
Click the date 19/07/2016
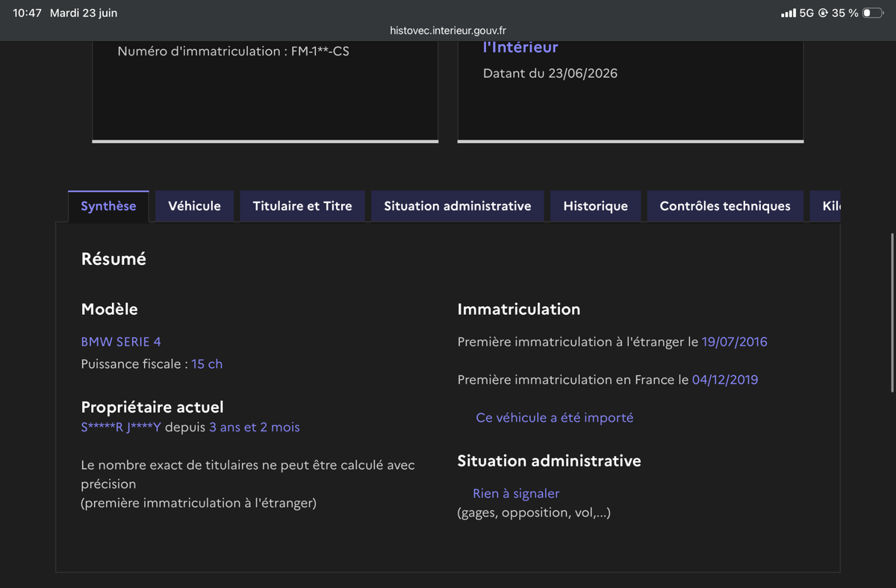[x=734, y=342]
